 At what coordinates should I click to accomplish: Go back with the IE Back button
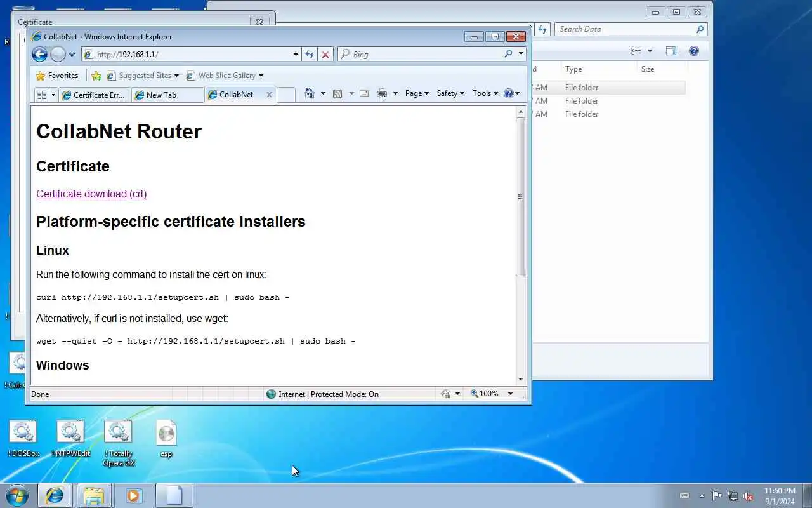click(39, 54)
